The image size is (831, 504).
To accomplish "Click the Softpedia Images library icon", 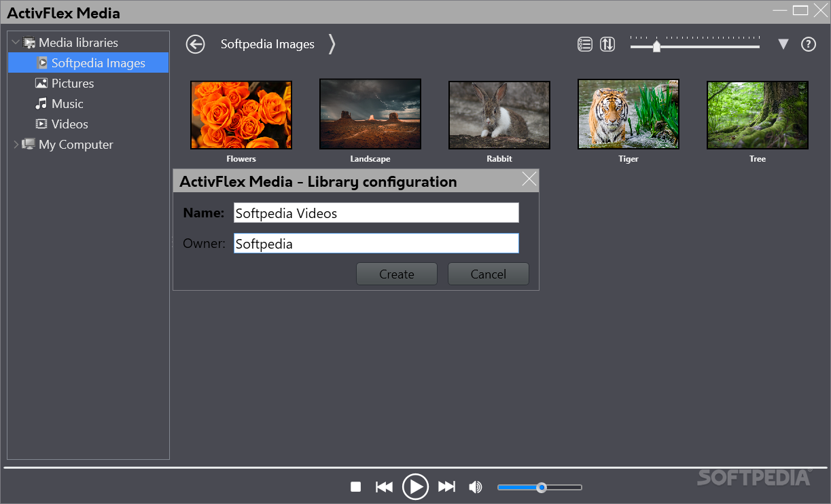I will tap(42, 62).
